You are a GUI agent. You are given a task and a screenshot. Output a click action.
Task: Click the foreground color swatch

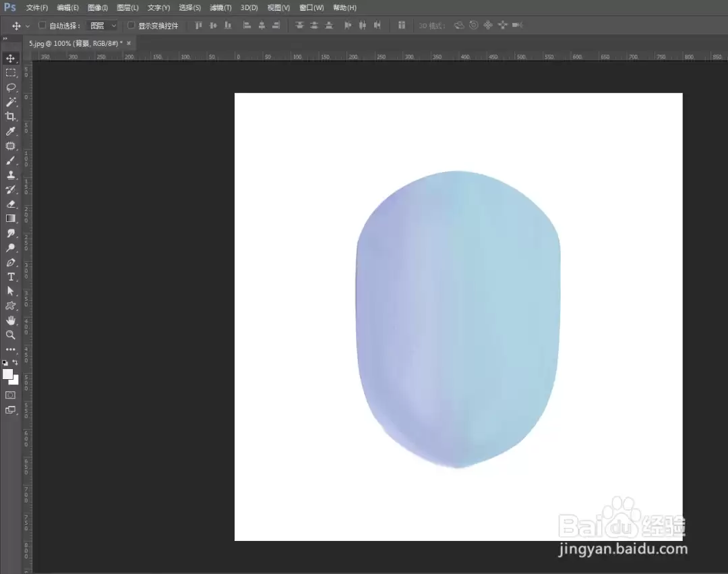click(x=8, y=374)
